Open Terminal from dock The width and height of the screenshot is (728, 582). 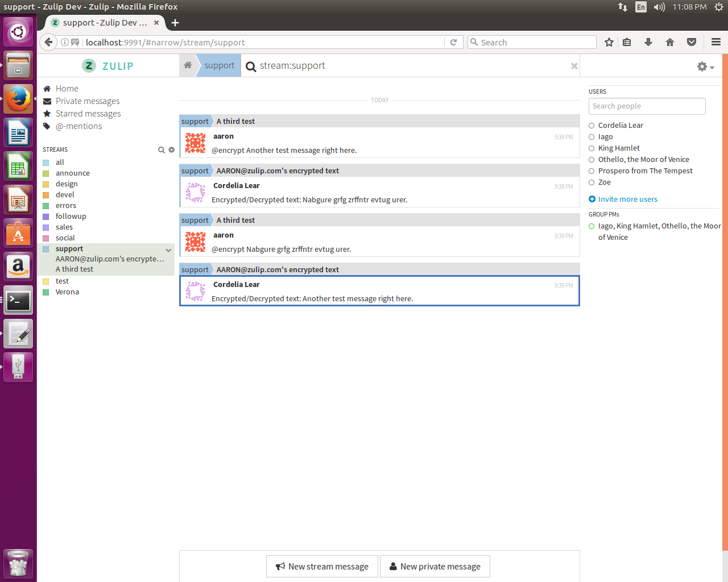(x=18, y=301)
